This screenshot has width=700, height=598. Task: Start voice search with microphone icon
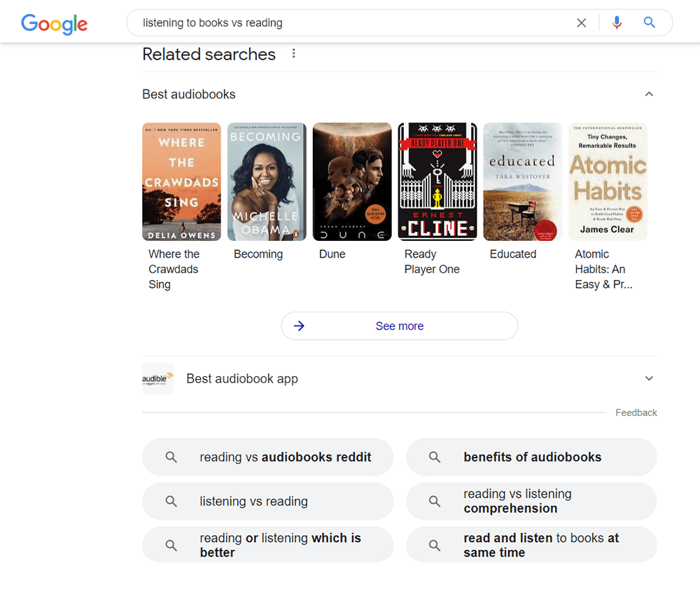(x=617, y=22)
